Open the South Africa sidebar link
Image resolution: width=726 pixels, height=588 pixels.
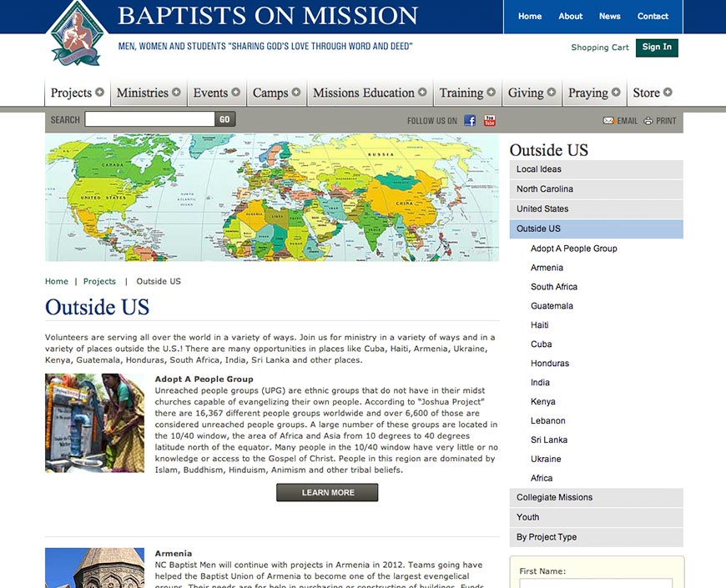pyautogui.click(x=554, y=287)
